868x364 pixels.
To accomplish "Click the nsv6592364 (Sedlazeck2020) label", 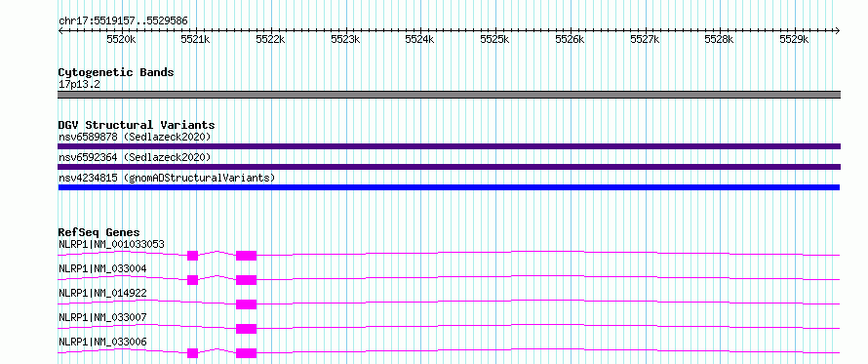I will [x=135, y=157].
